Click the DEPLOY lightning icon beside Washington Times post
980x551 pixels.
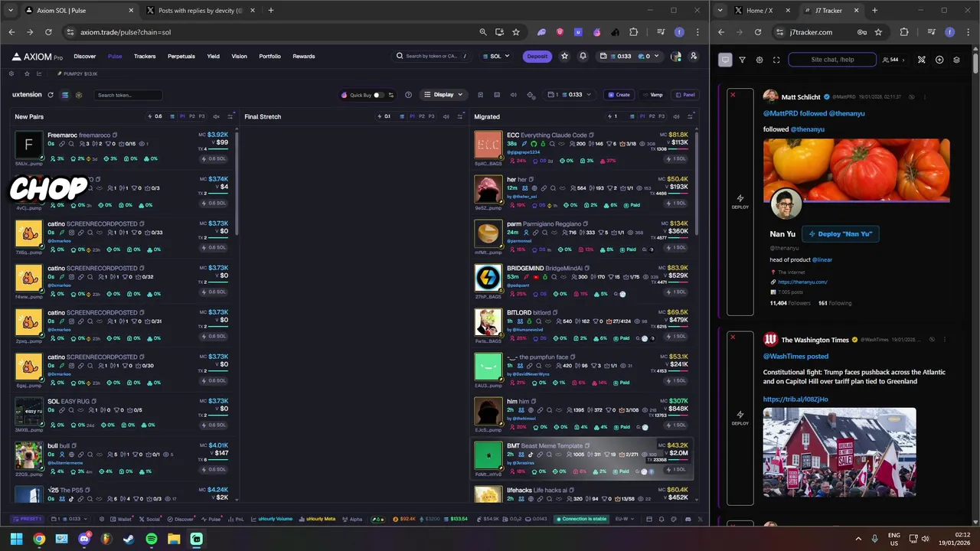click(740, 417)
